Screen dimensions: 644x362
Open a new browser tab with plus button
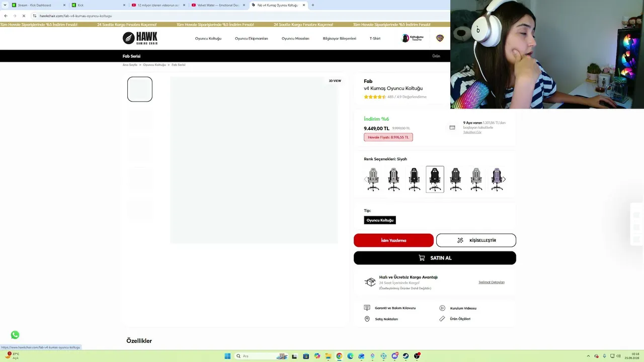point(312,5)
